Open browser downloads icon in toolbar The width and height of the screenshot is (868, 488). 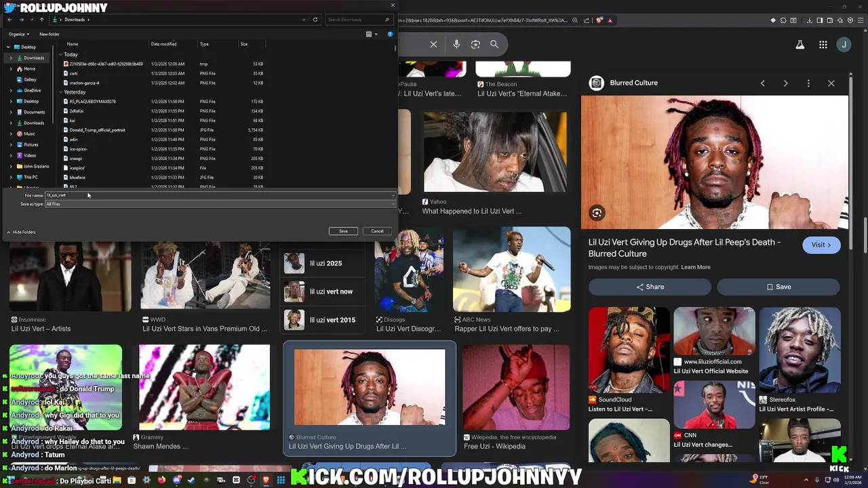coord(809,20)
